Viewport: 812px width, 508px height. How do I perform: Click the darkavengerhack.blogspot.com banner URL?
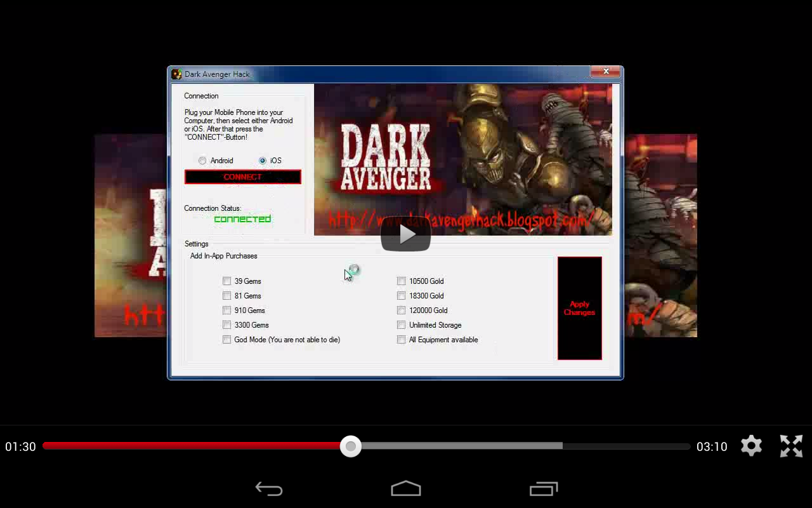pyautogui.click(x=462, y=220)
